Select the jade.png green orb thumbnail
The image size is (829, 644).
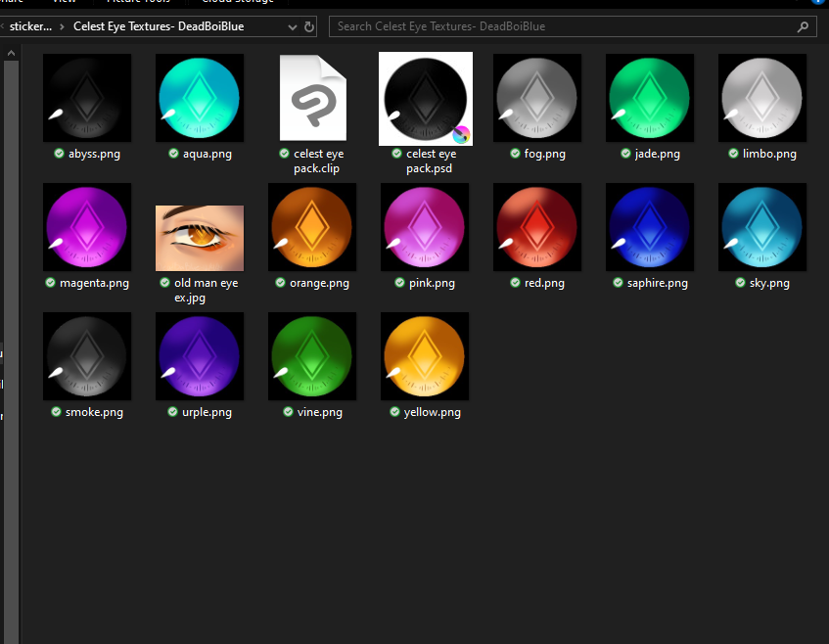[x=650, y=98]
